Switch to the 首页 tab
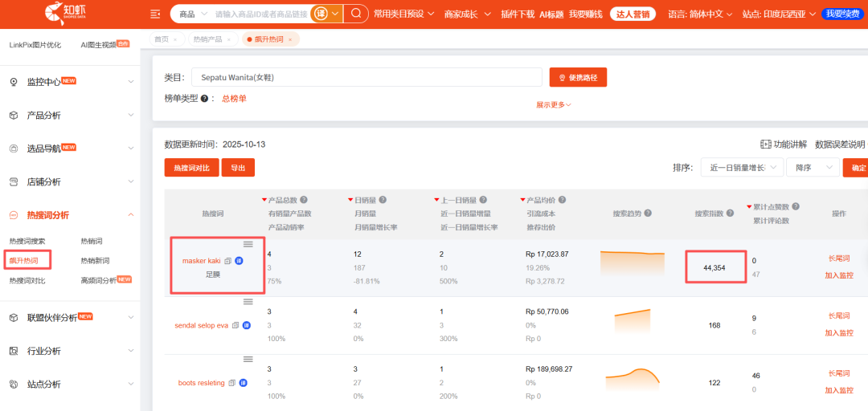The width and height of the screenshot is (868, 411). [161, 39]
